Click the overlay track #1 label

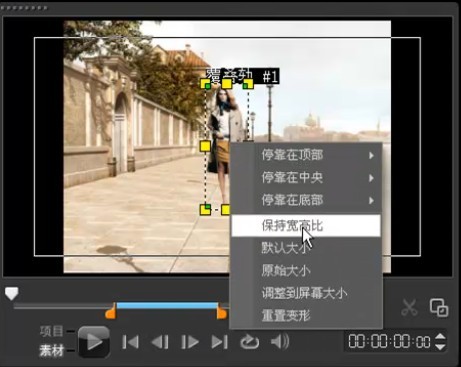pos(242,76)
